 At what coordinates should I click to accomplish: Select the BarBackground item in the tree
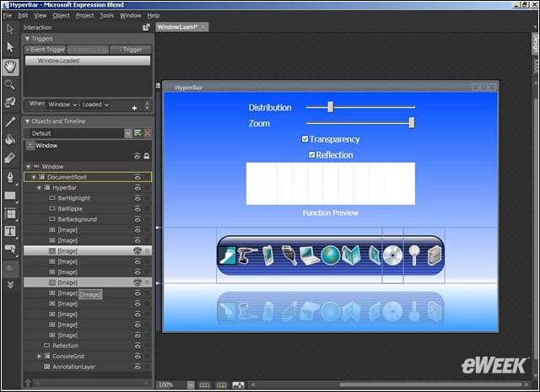pyautogui.click(x=77, y=219)
